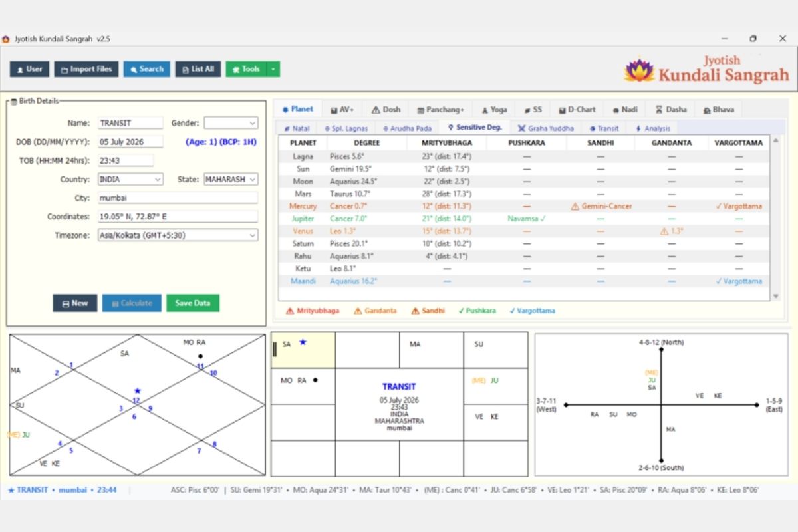Expand the Tools dropdown arrow

[273, 69]
